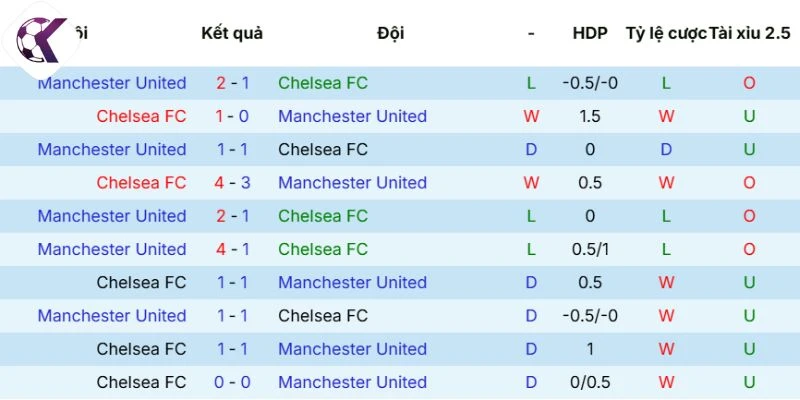Click the Tỷ lệ cược column header
This screenshot has height=400, width=800.
click(x=666, y=33)
